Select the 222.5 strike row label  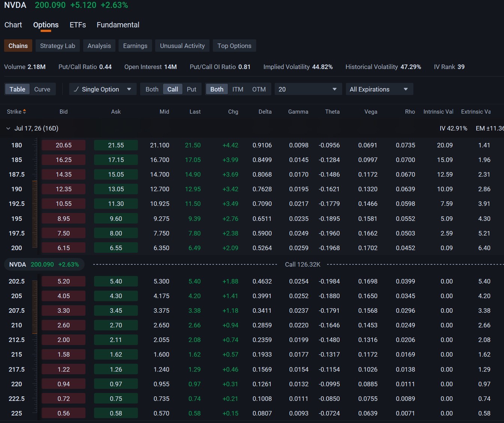coord(17,399)
